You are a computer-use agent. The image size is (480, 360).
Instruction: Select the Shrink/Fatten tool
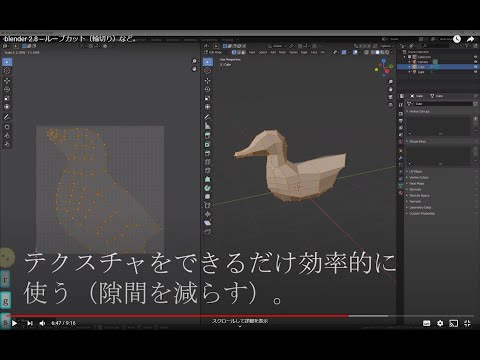coord(207,214)
